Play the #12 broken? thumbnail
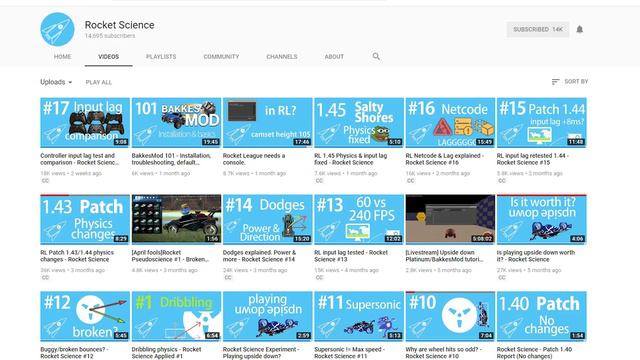640x360 pixels. point(85,316)
